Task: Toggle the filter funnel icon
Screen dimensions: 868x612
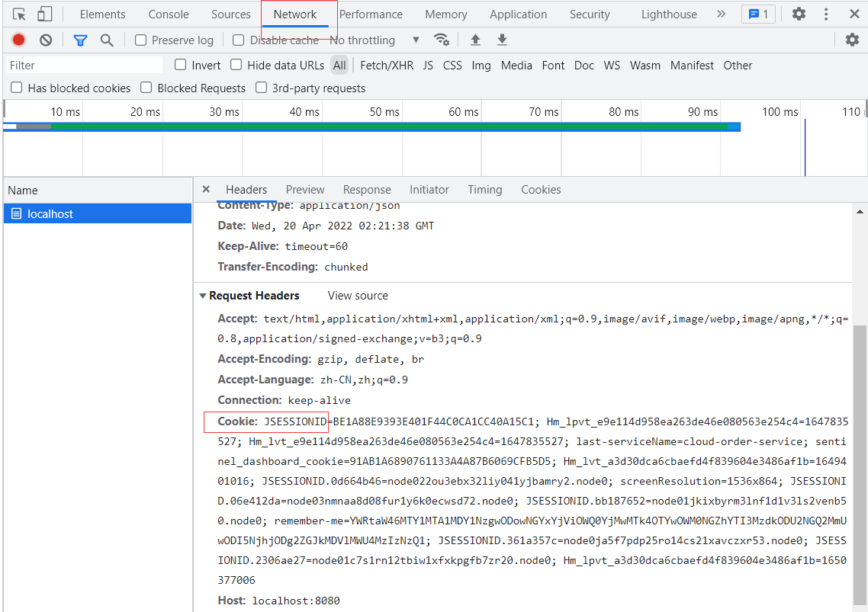Action: (80, 40)
